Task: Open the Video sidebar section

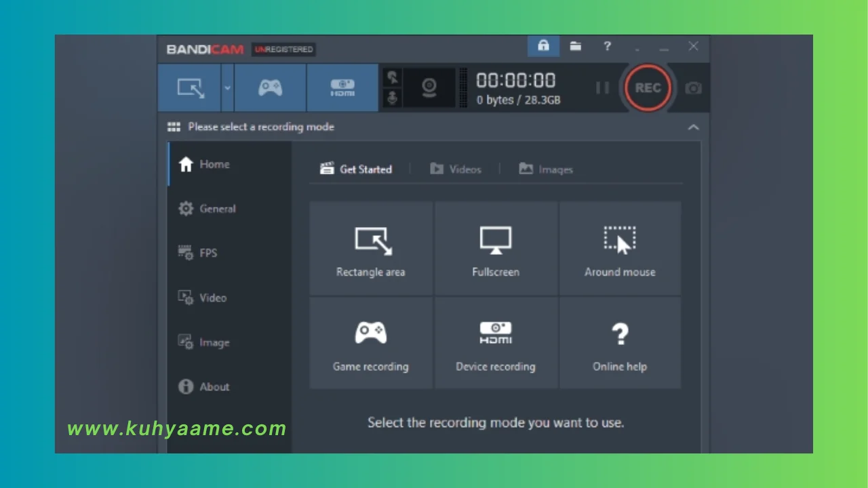Action: point(230,298)
